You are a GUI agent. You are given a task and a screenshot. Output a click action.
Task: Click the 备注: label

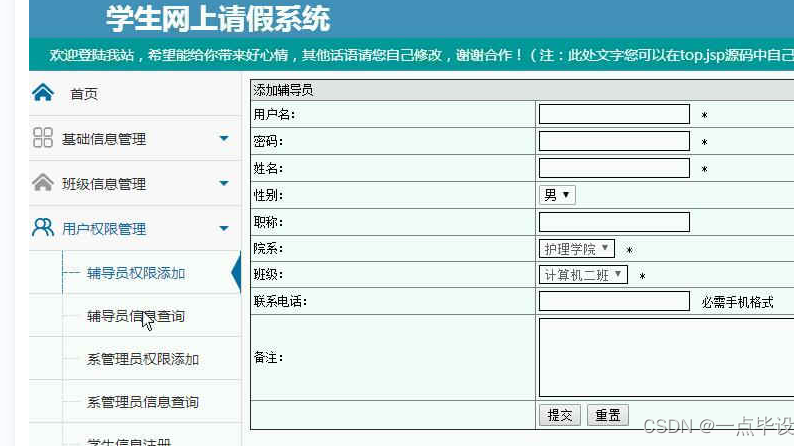click(x=268, y=357)
